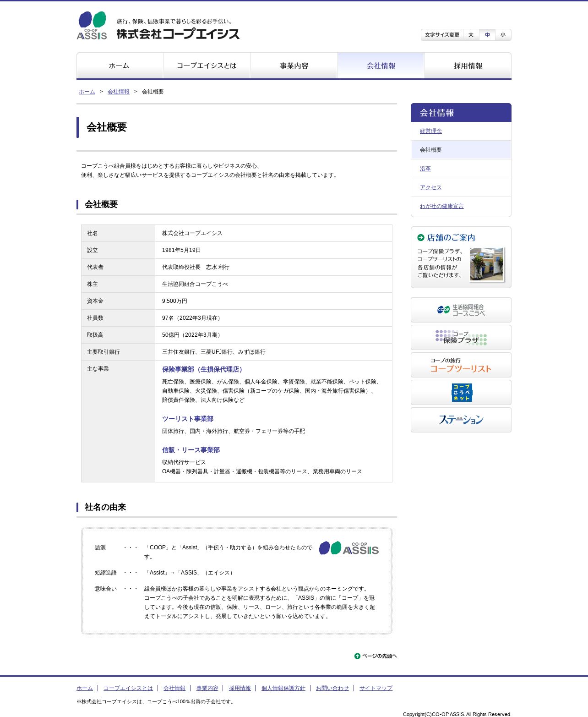
Task: Click the 短縮造語 label
Action: pos(106,573)
